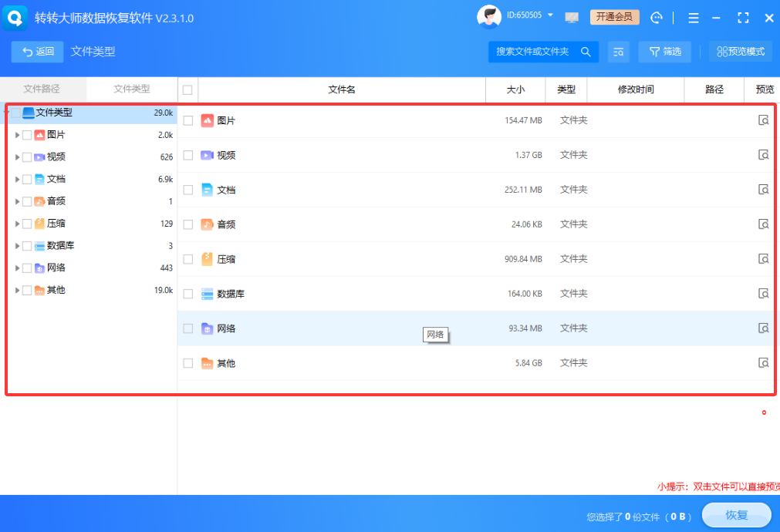The image size is (780, 532).
Task: Click preview icon for 音频 row
Action: (x=763, y=224)
